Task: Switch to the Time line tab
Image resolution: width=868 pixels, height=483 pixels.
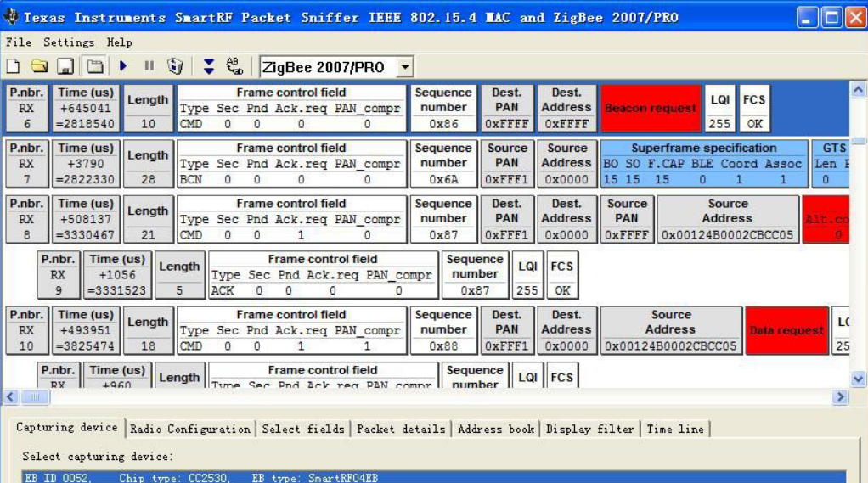Action: [x=675, y=430]
